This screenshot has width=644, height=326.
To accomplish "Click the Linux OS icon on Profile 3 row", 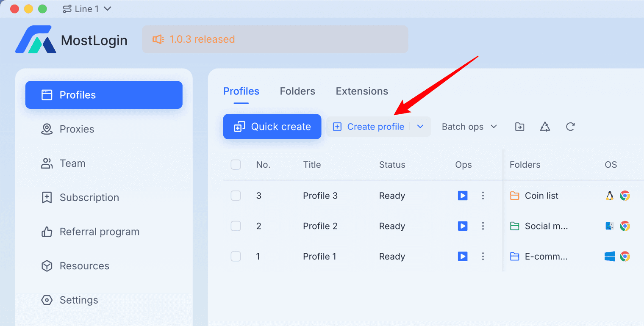I will (x=610, y=196).
